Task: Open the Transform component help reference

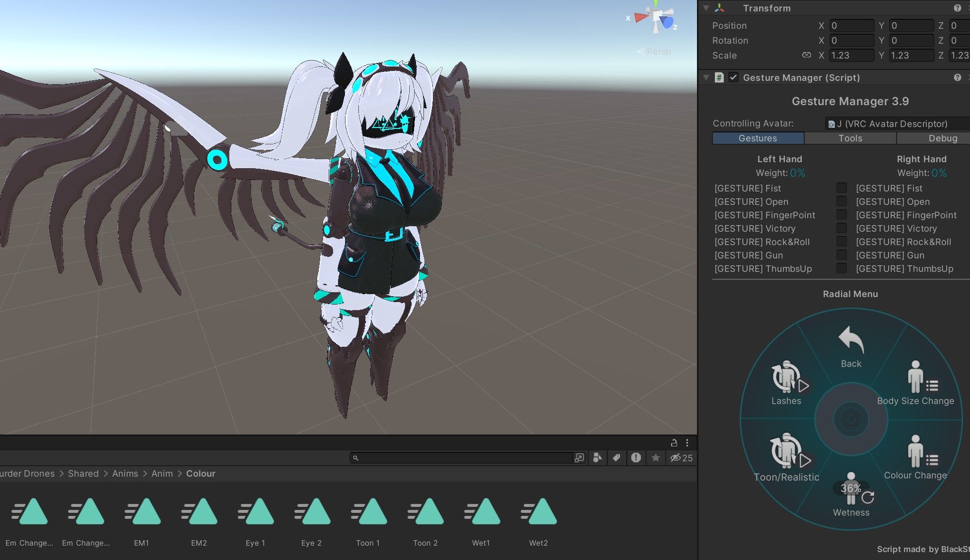Action: tap(958, 8)
